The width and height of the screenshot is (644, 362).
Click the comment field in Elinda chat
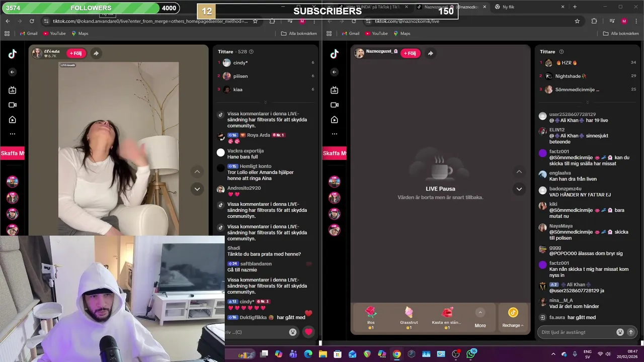[256, 332]
